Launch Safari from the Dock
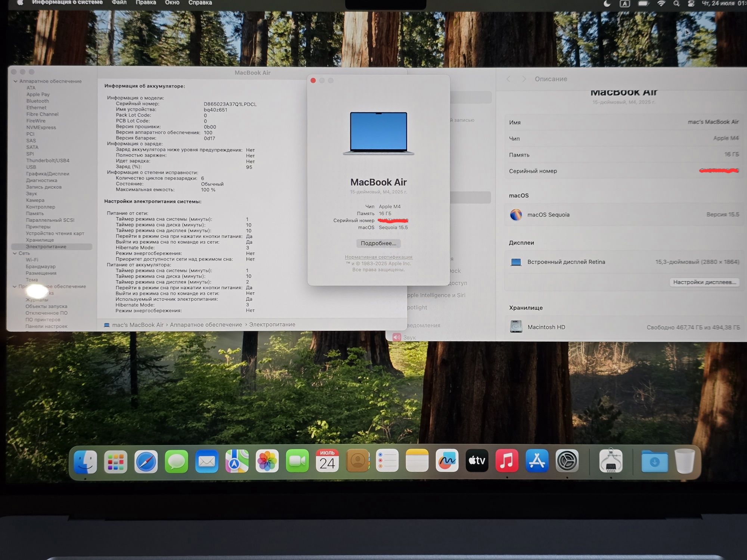Viewport: 747px width, 560px height. point(146,462)
